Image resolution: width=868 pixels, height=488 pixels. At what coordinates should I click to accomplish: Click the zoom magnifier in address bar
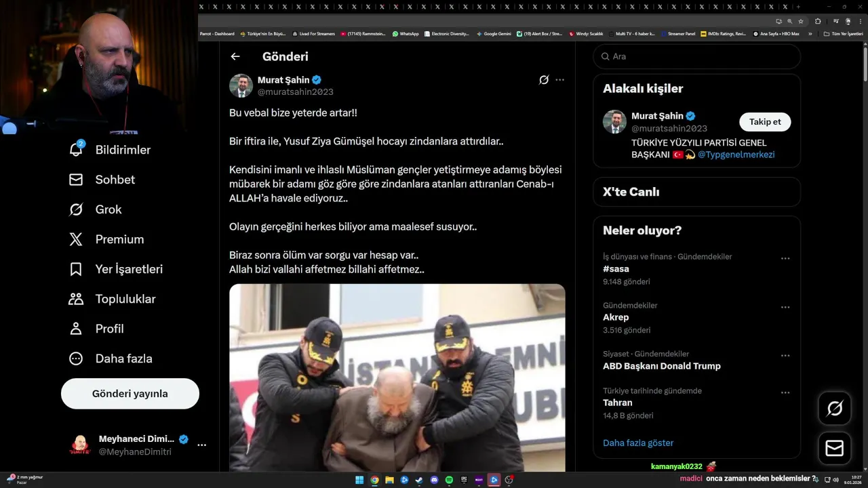pyautogui.click(x=790, y=21)
